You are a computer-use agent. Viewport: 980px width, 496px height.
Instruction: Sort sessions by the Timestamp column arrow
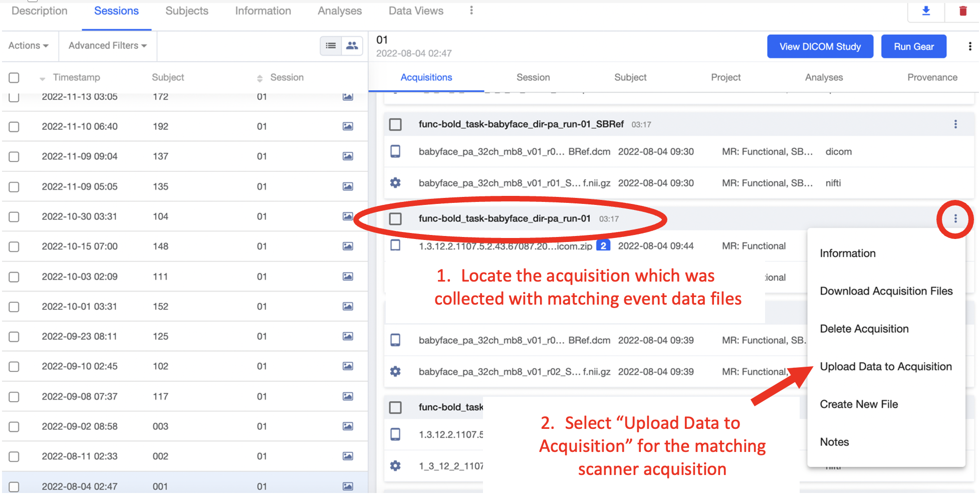[x=43, y=78]
